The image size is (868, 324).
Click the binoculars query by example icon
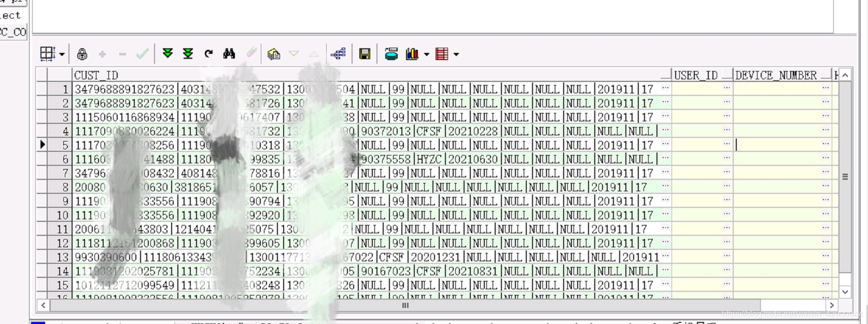pos(229,54)
